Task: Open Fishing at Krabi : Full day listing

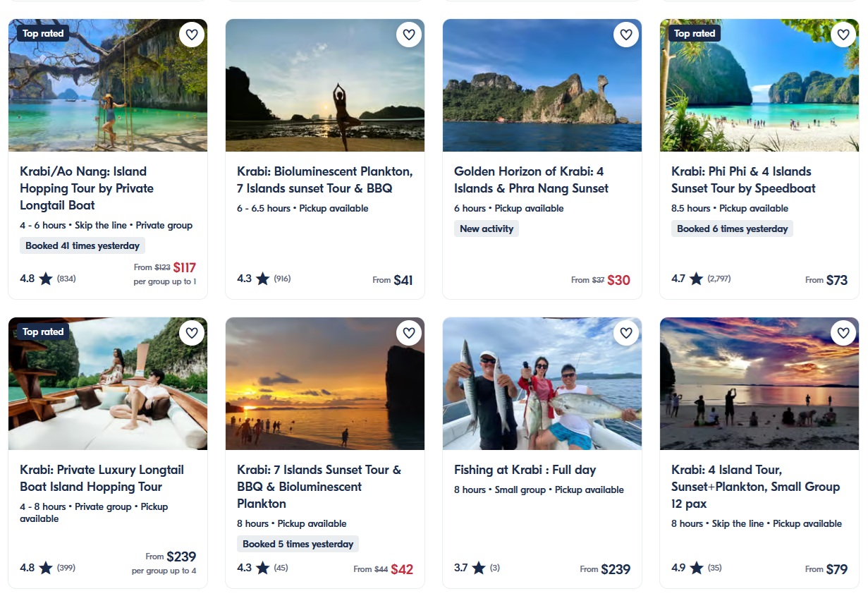Action: point(525,470)
